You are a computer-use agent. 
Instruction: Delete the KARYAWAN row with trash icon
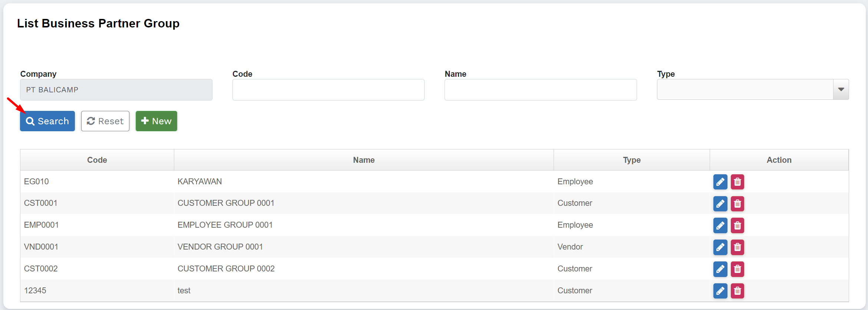click(737, 182)
